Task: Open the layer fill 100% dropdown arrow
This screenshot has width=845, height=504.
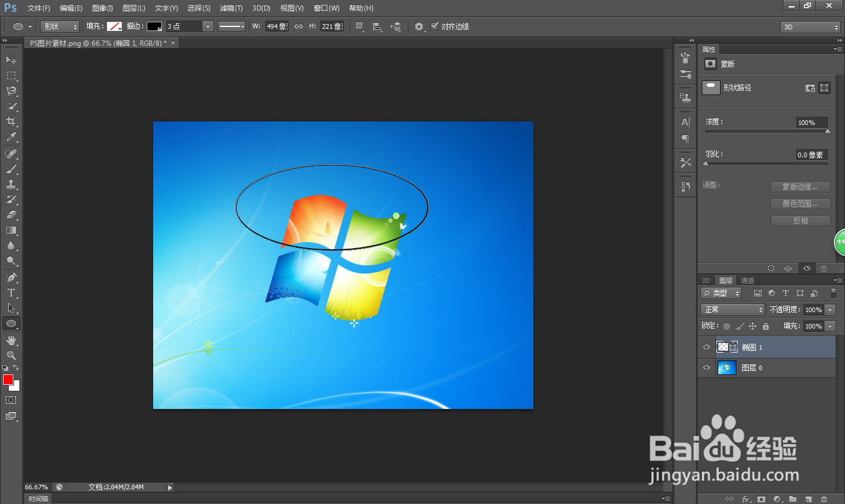Action: tap(830, 326)
